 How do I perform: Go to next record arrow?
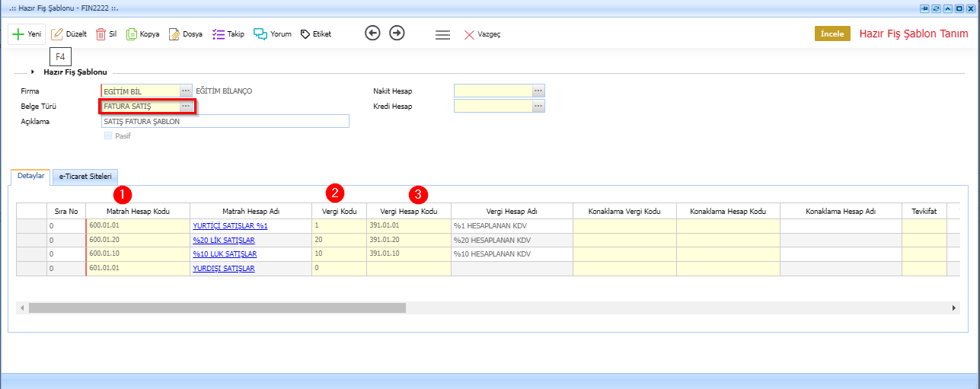(x=397, y=33)
